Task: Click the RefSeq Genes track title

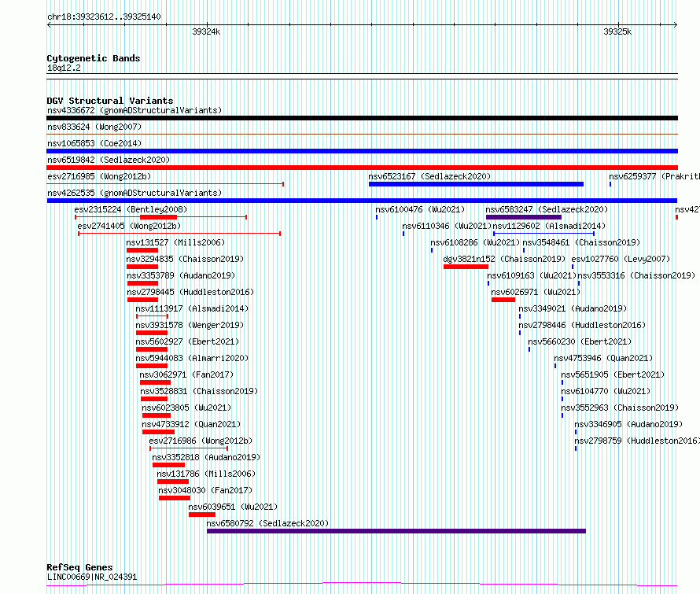Action: 79,567
